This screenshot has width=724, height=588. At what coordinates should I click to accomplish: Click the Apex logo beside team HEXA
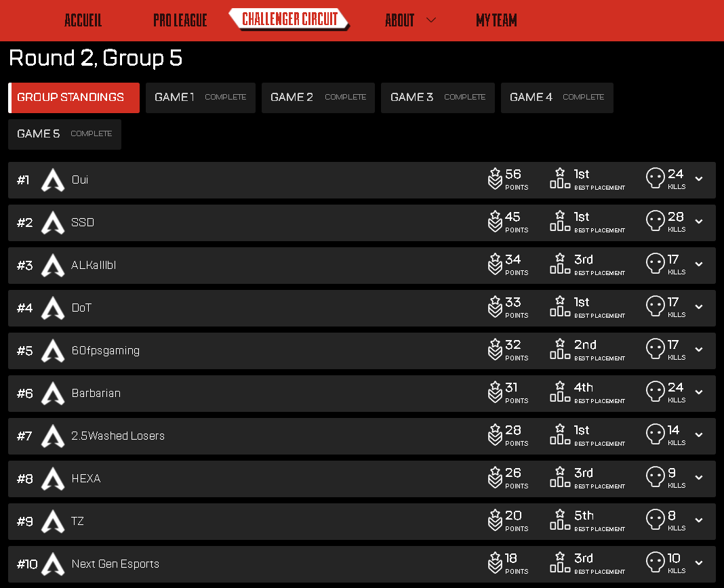click(x=53, y=479)
